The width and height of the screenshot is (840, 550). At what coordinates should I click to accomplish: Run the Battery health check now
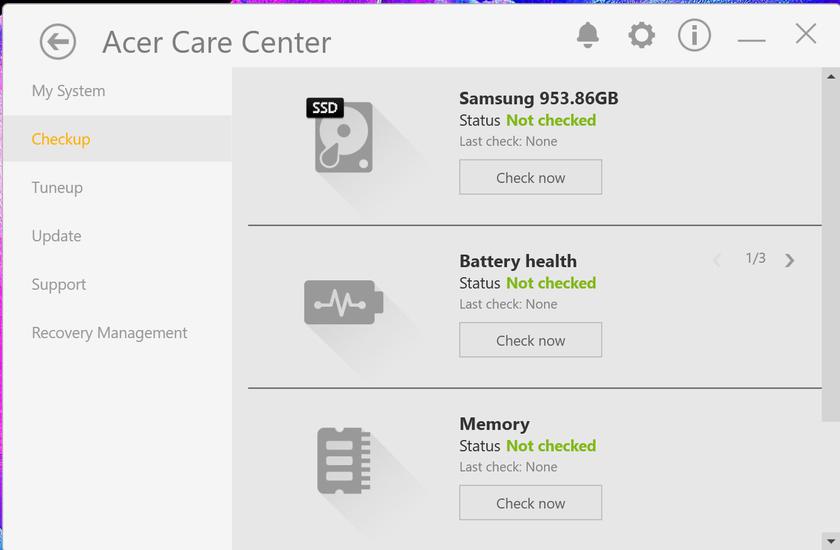tap(530, 340)
